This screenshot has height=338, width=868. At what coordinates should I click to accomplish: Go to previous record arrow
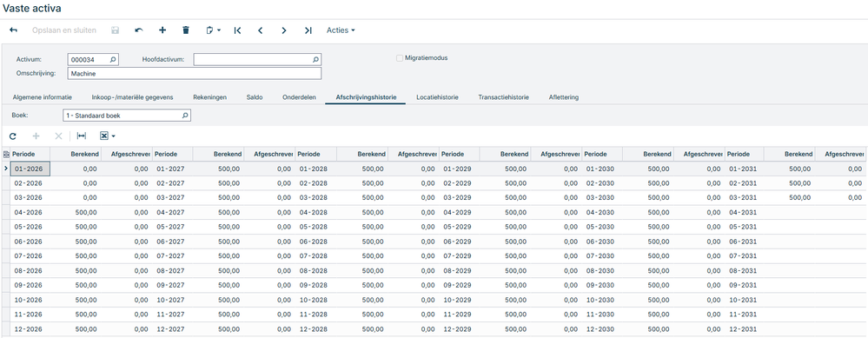[260, 30]
